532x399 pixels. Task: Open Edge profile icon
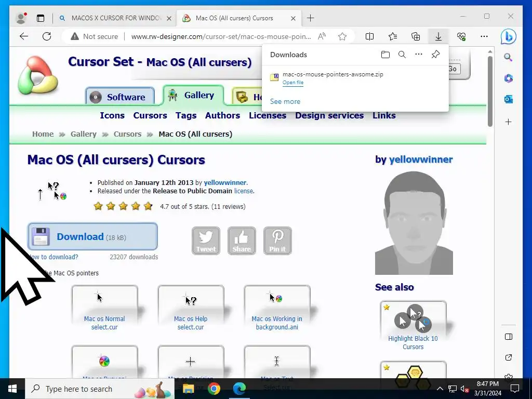(x=21, y=18)
